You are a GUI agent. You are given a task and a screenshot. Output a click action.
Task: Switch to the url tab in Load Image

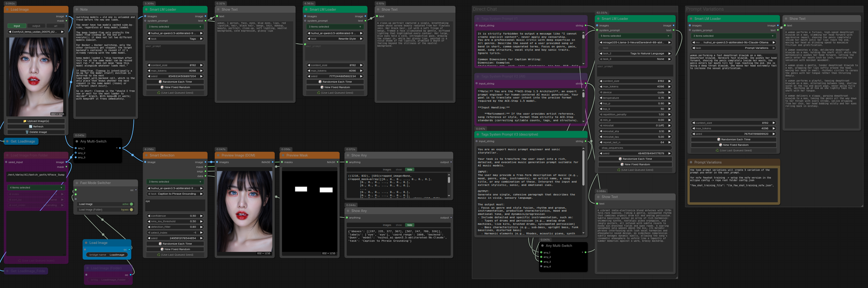pyautogui.click(x=56, y=26)
